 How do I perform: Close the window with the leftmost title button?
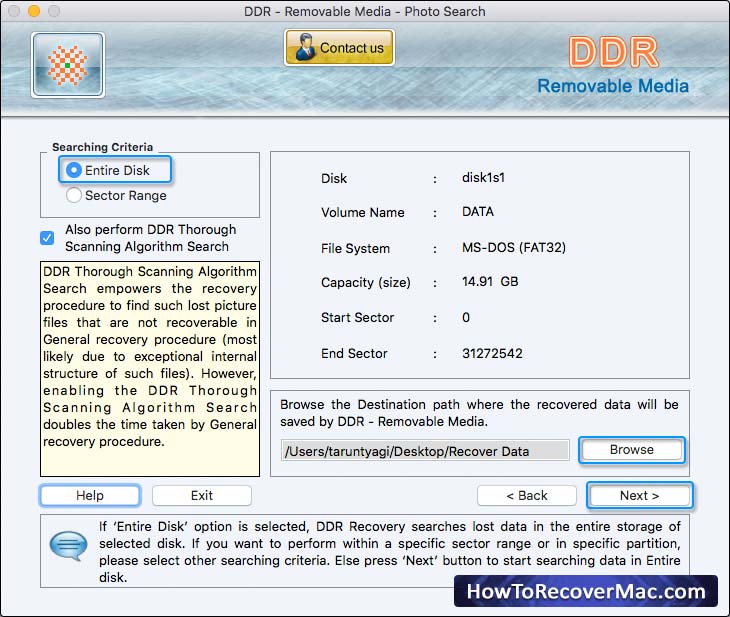[x=14, y=11]
